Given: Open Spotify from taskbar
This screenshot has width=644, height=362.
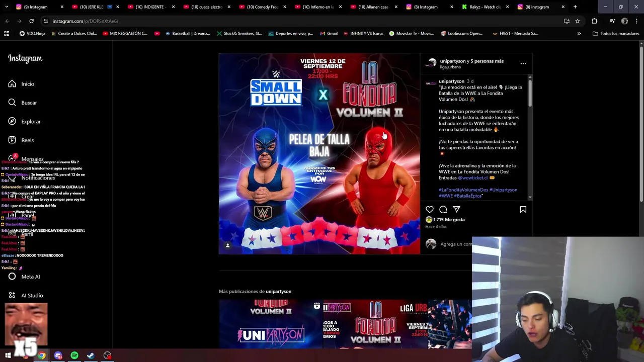Looking at the screenshot, I should [74, 355].
